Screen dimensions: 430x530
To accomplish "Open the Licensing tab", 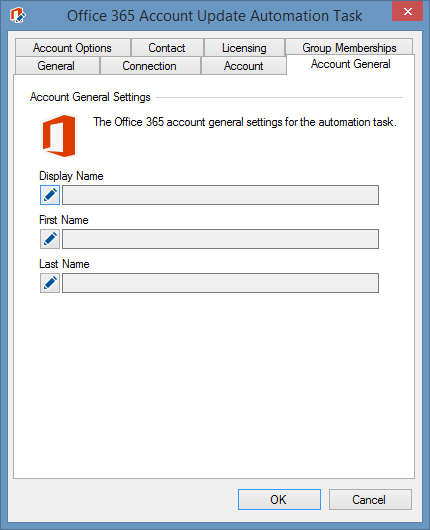I will point(244,48).
